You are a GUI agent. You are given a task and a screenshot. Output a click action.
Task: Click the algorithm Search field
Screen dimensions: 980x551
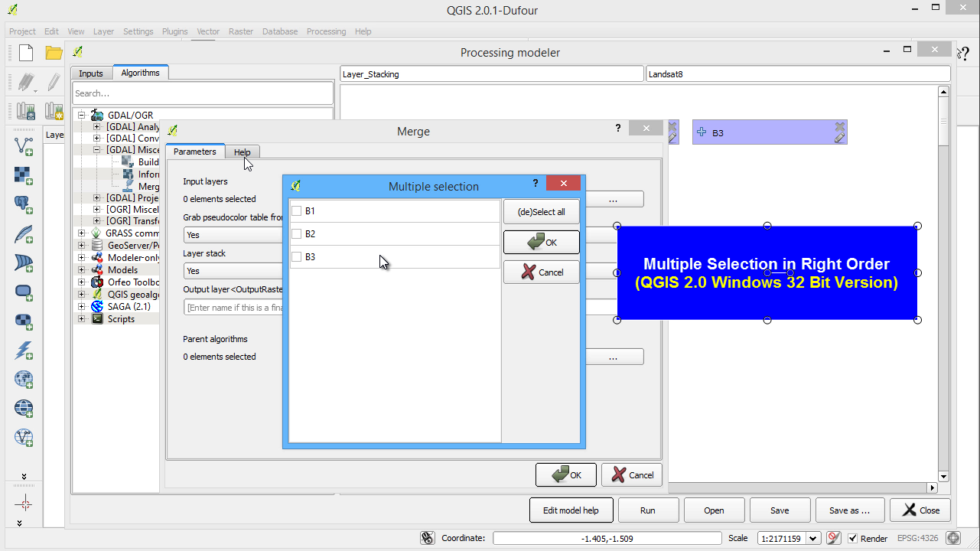pos(203,93)
